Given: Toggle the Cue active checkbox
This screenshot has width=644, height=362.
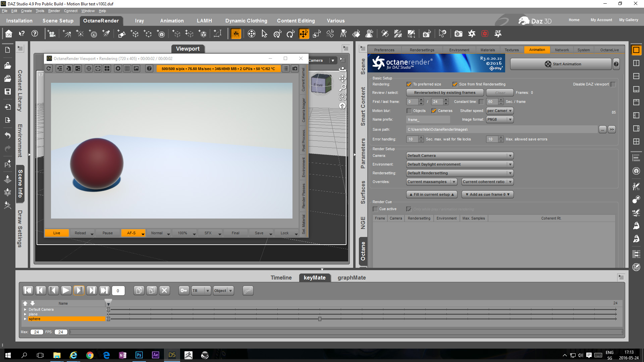Looking at the screenshot, I should 375,209.
